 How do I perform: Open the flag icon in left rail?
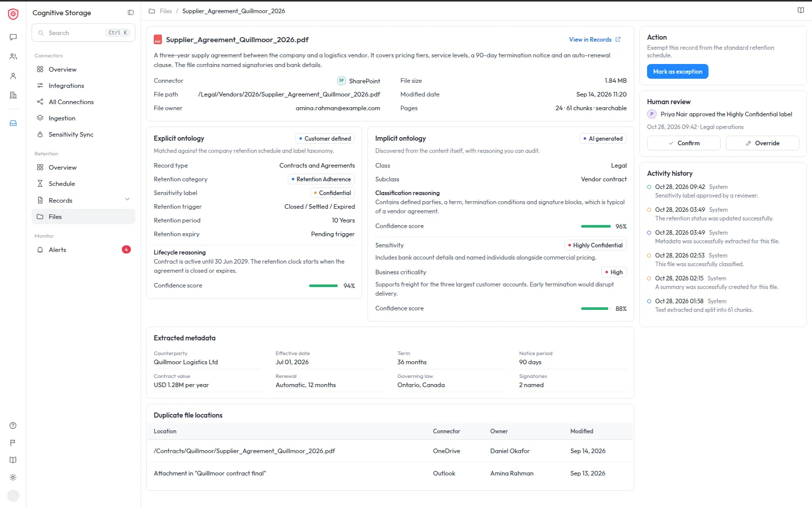coord(13,443)
